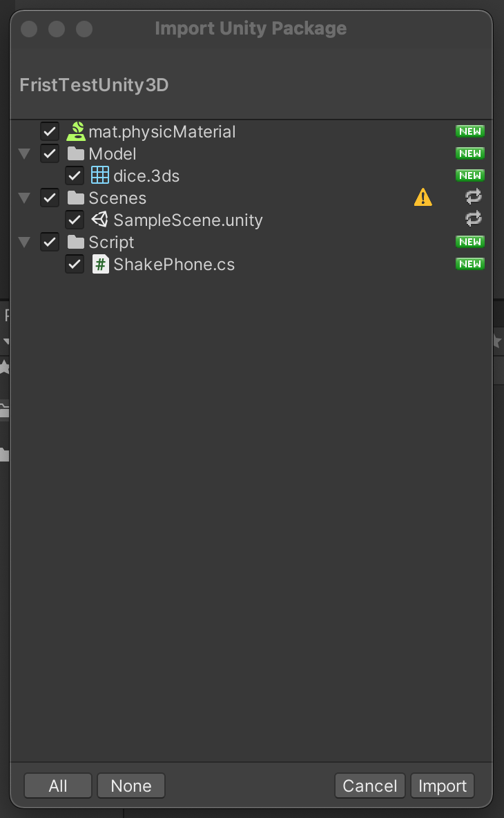
Task: Select the ShakePhone.cs file name
Action: [x=174, y=264]
